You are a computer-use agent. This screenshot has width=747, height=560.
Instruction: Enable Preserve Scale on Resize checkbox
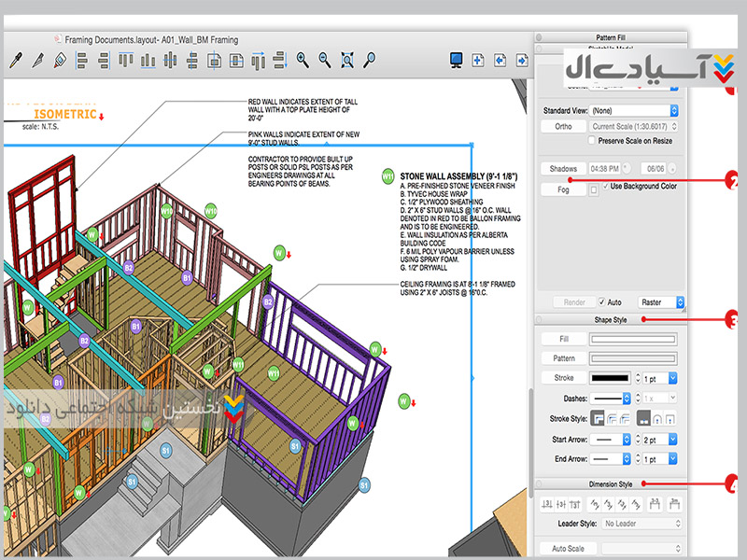(x=592, y=140)
